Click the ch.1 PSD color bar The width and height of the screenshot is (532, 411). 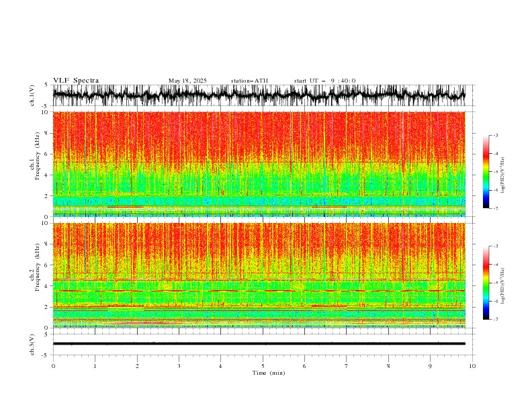coord(486,172)
